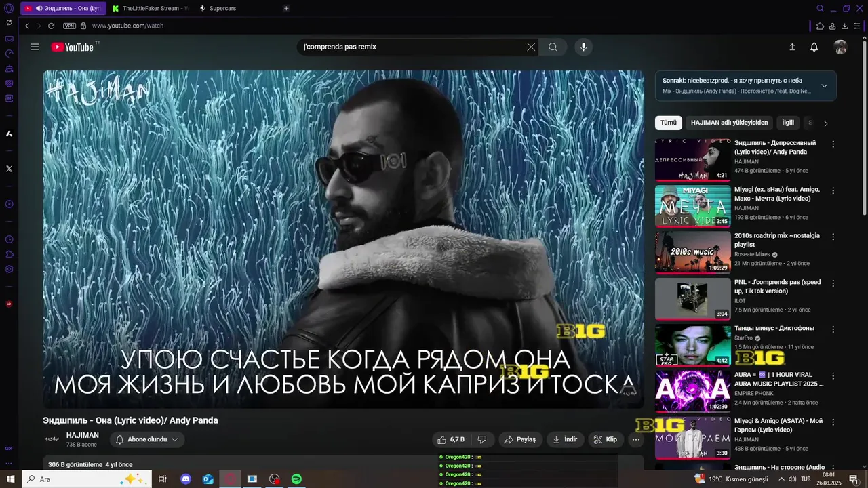Open options menu for Мечта video
Screen dimensions: 868x488
pyautogui.click(x=833, y=190)
